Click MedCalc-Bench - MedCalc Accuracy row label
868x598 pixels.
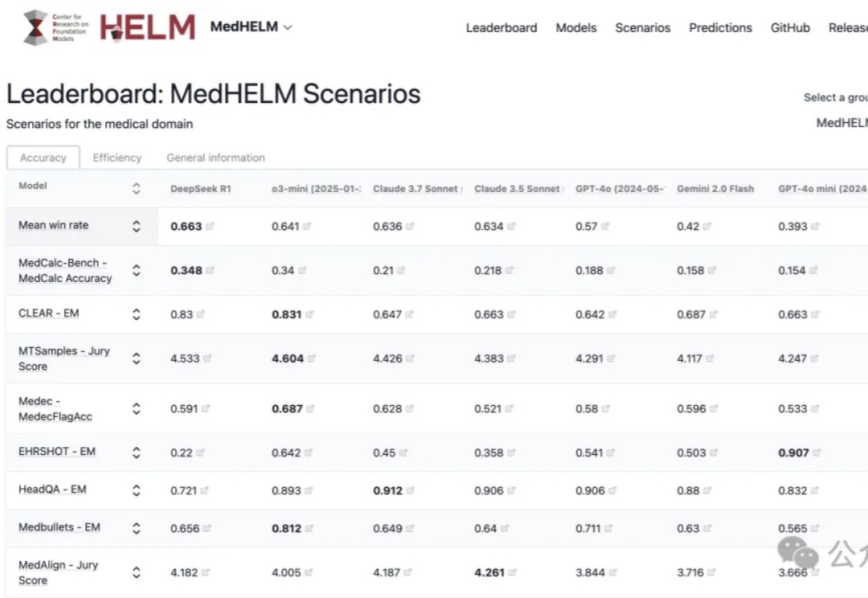click(x=65, y=270)
